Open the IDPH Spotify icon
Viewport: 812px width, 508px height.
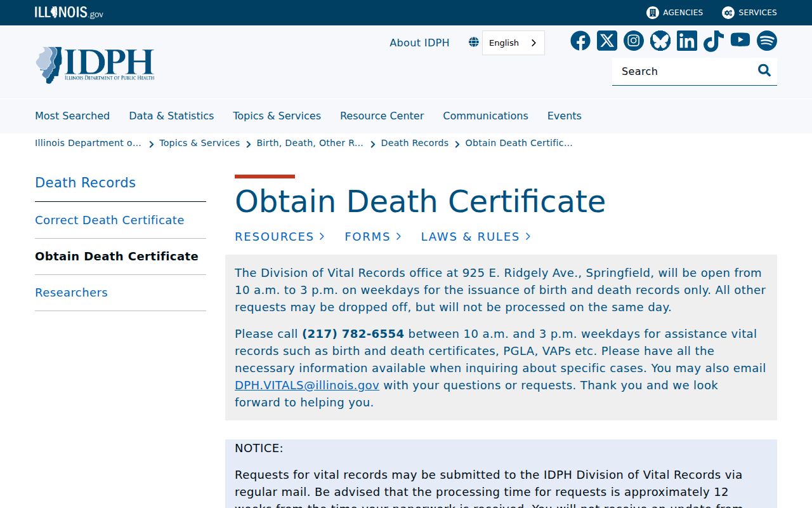point(767,41)
